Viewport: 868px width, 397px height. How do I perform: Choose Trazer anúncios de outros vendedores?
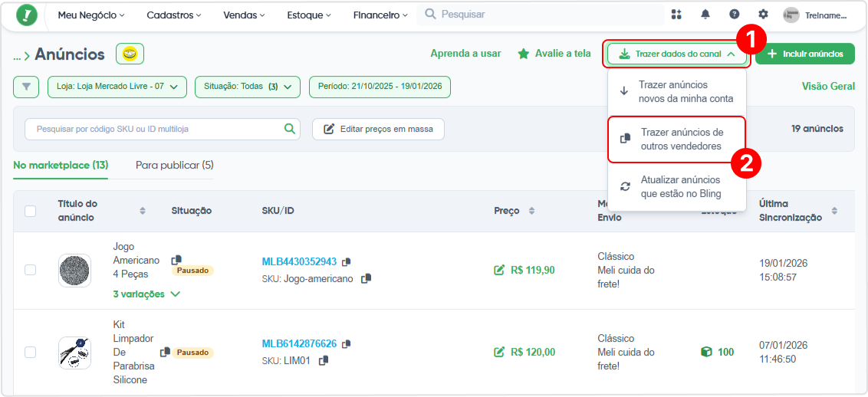[677, 139]
